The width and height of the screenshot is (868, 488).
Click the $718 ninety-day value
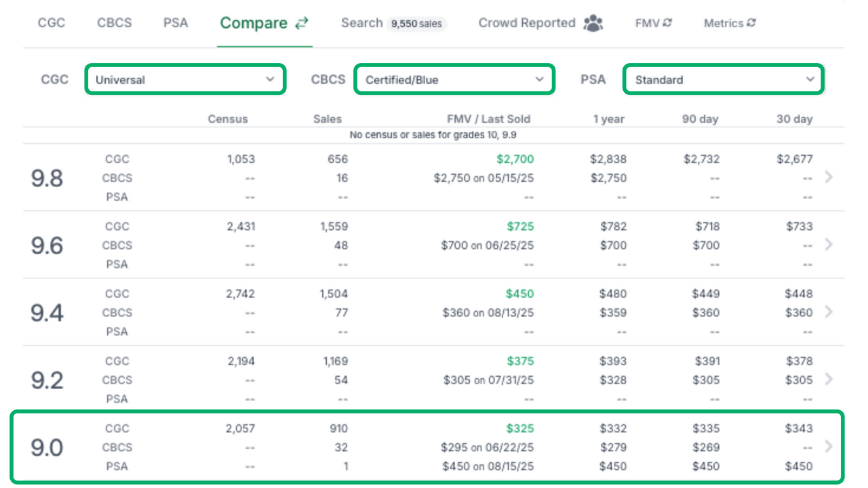pos(706,226)
